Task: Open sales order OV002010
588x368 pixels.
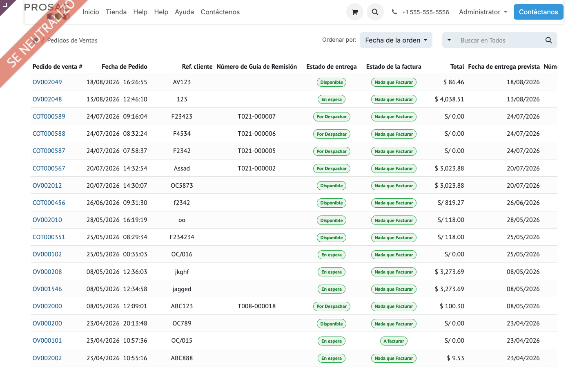Action: pyautogui.click(x=47, y=220)
